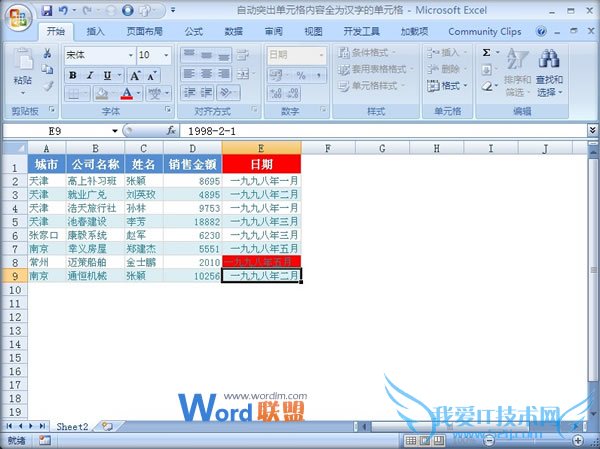Click the 删除 cells button
The height and width of the screenshot is (449, 600).
click(447, 69)
